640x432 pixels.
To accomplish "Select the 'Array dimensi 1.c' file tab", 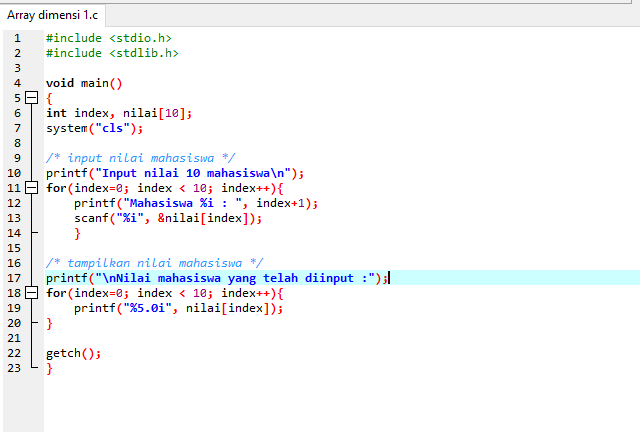I will [x=52, y=15].
